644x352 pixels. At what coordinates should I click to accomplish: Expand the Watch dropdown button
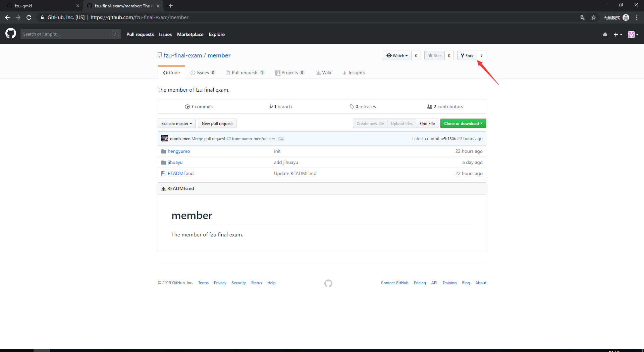pyautogui.click(x=397, y=55)
